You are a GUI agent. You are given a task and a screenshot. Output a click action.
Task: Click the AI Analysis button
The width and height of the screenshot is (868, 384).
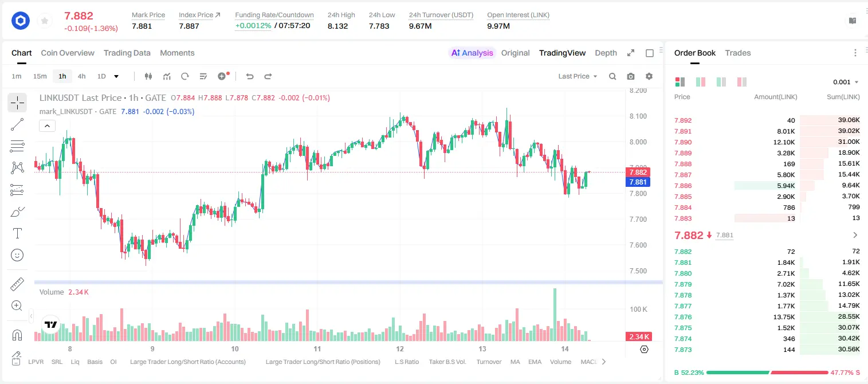coord(472,53)
